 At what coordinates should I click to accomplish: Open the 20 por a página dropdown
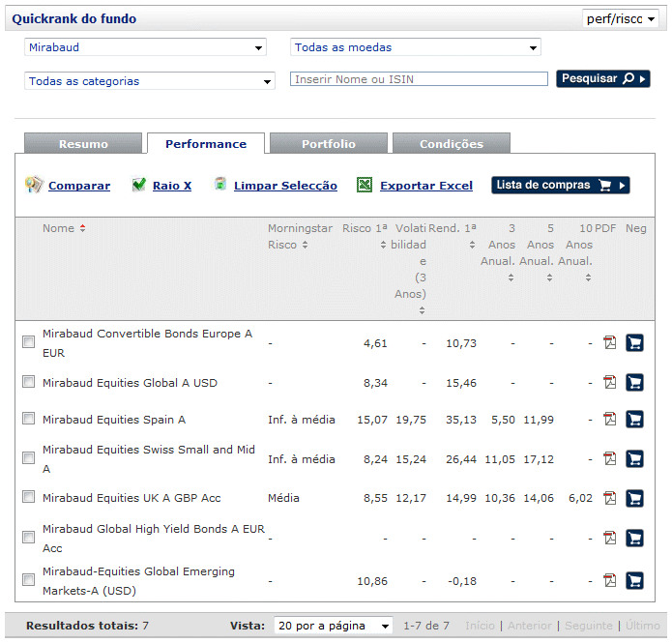(333, 626)
